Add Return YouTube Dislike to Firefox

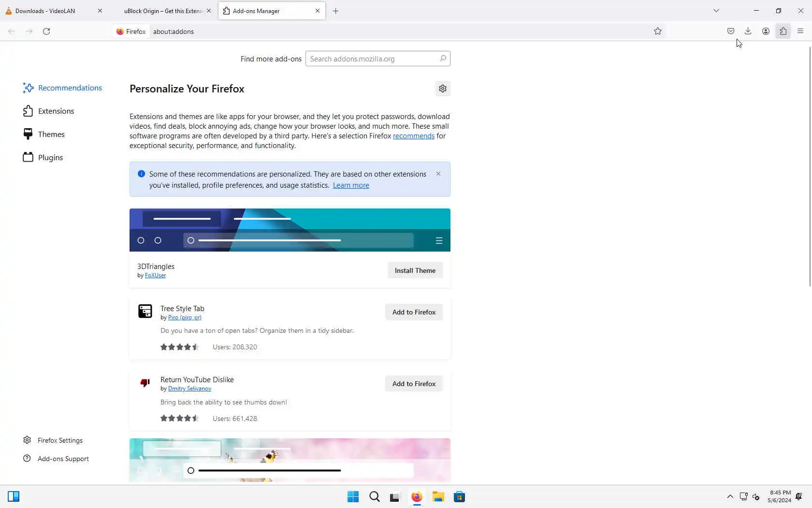pyautogui.click(x=414, y=384)
